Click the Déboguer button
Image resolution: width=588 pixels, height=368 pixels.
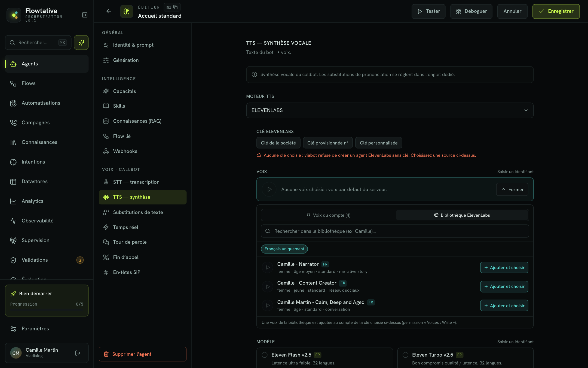[x=471, y=11]
